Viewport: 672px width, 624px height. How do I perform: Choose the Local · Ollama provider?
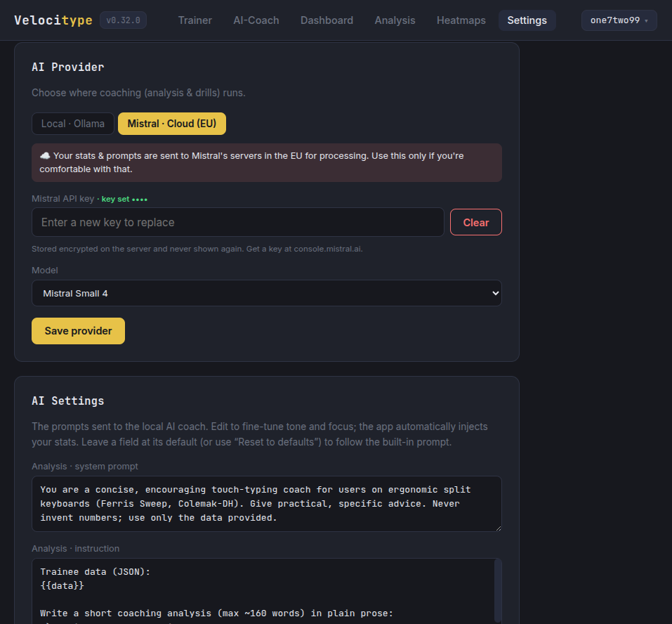[x=73, y=124]
